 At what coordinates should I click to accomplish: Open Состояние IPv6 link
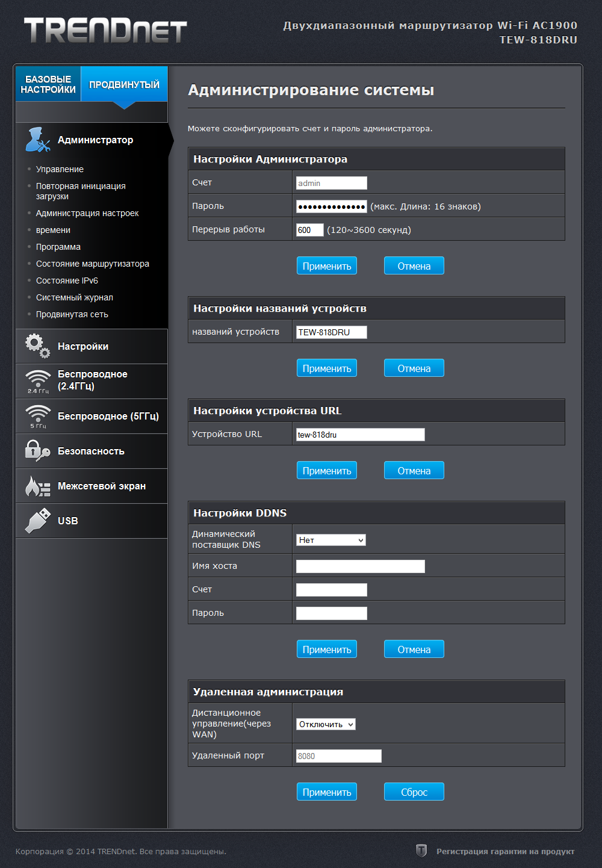(67, 281)
